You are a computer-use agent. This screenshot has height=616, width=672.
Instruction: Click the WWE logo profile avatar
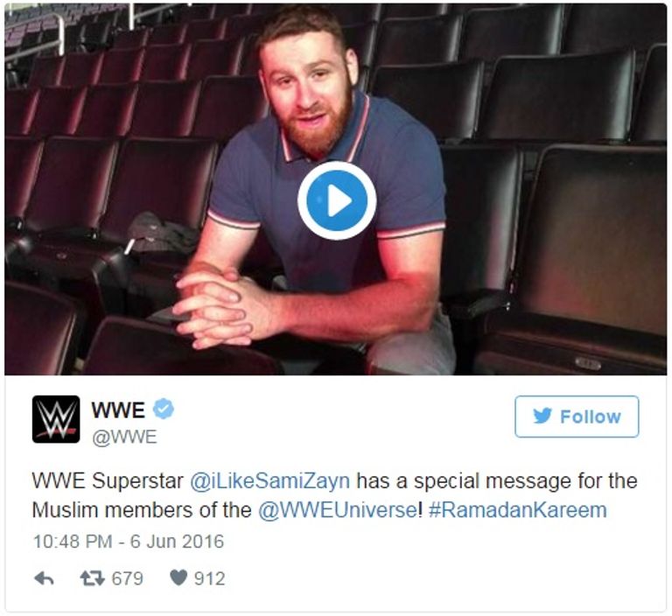[x=56, y=419]
